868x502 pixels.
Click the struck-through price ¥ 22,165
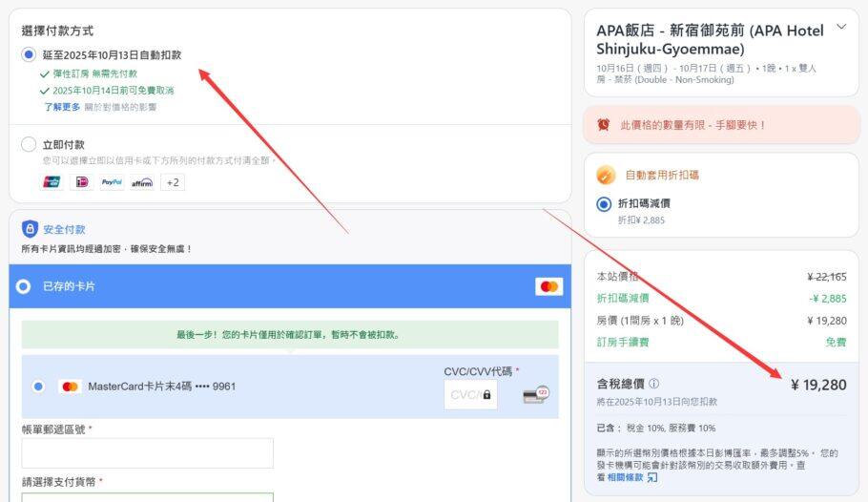(826, 277)
